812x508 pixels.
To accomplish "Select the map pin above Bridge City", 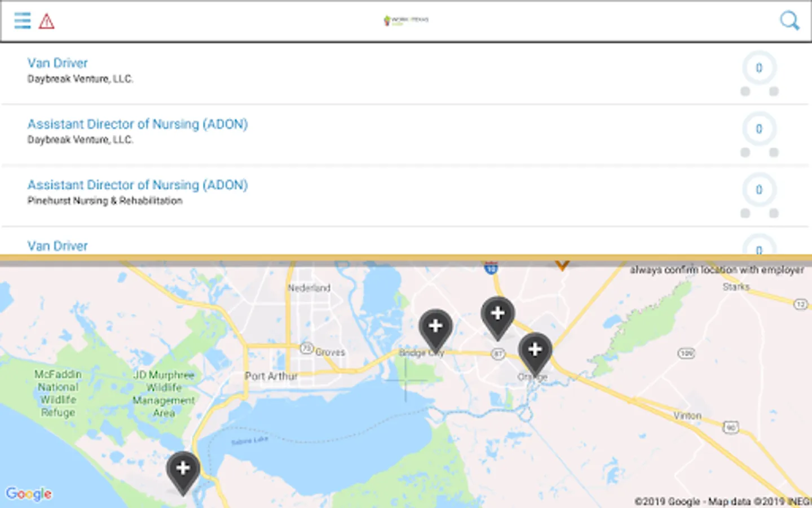I will click(435, 331).
